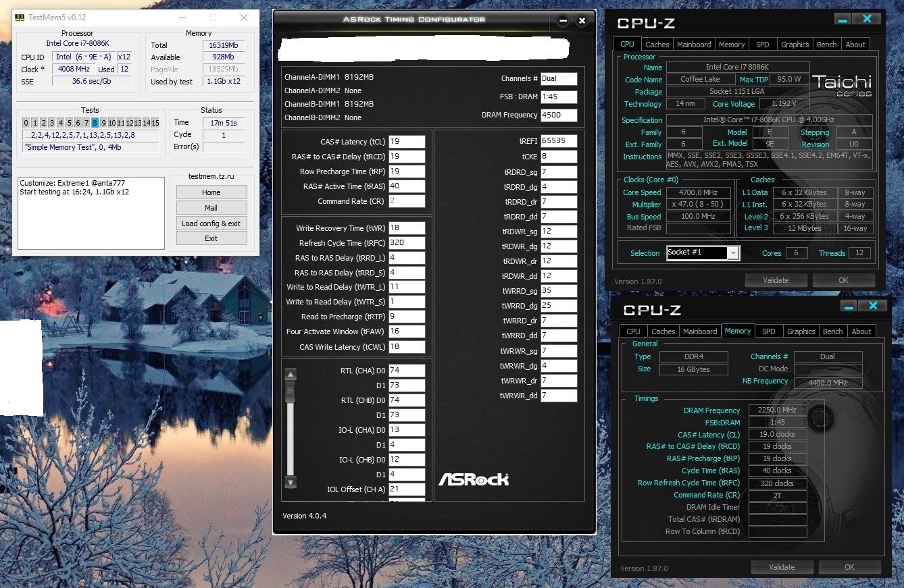Click the CPU name Intel Core i7 8086K
The height and width of the screenshot is (588, 904).
(738, 67)
